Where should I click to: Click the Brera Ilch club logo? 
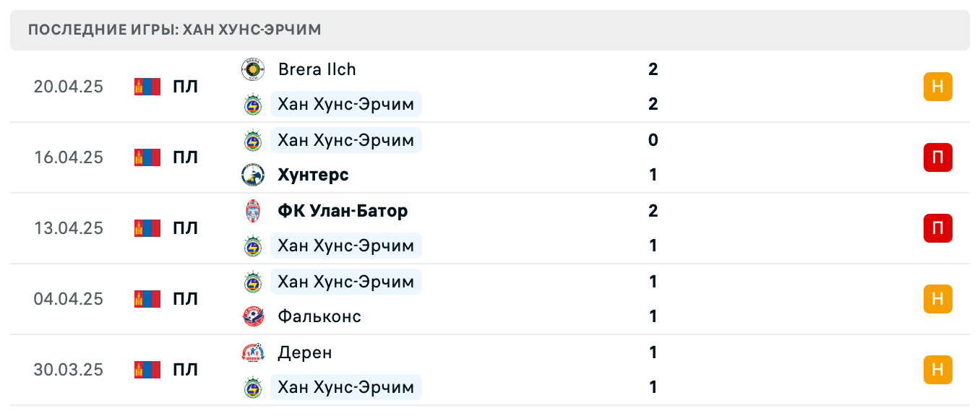(253, 69)
